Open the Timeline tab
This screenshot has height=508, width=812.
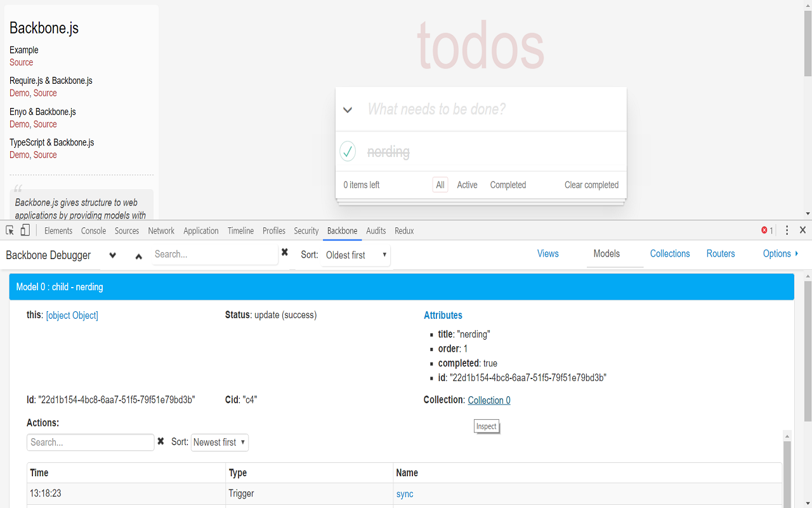241,231
